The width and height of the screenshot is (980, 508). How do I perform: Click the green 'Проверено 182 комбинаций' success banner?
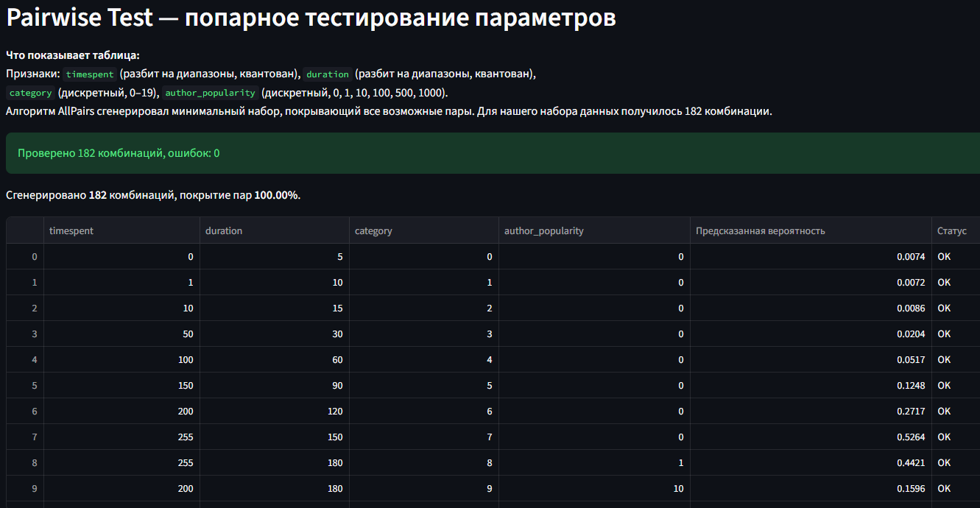click(x=493, y=153)
